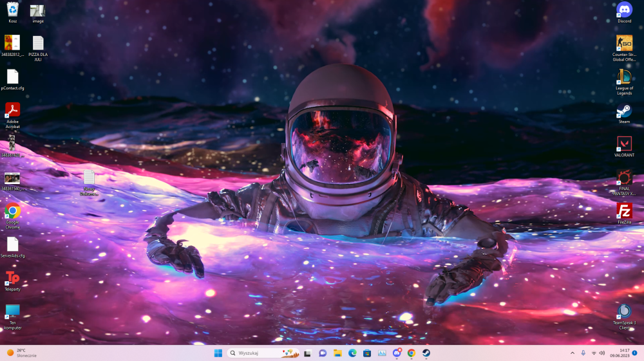Viewport: 644px width, 361px height.
Task: Click the microphone tray icon
Action: [583, 353]
